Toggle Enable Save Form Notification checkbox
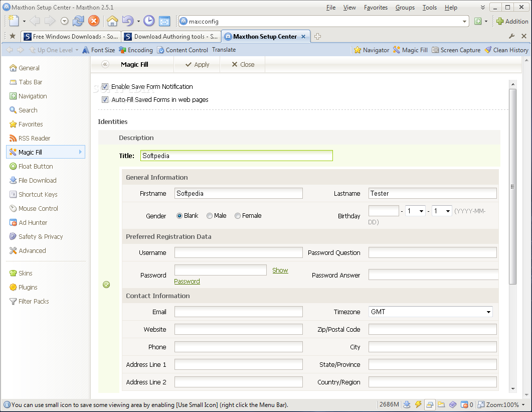This screenshot has width=532, height=412. tap(105, 87)
